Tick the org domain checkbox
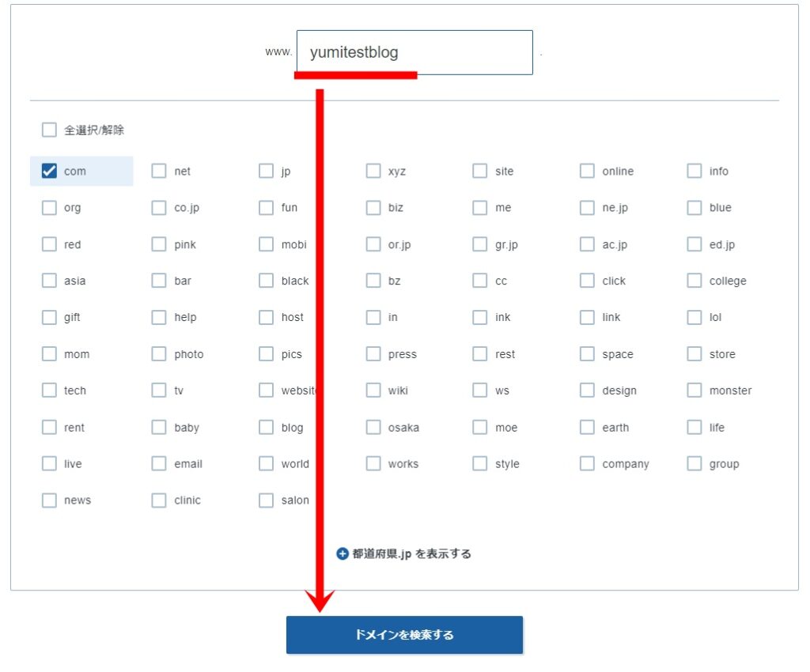 pyautogui.click(x=50, y=208)
